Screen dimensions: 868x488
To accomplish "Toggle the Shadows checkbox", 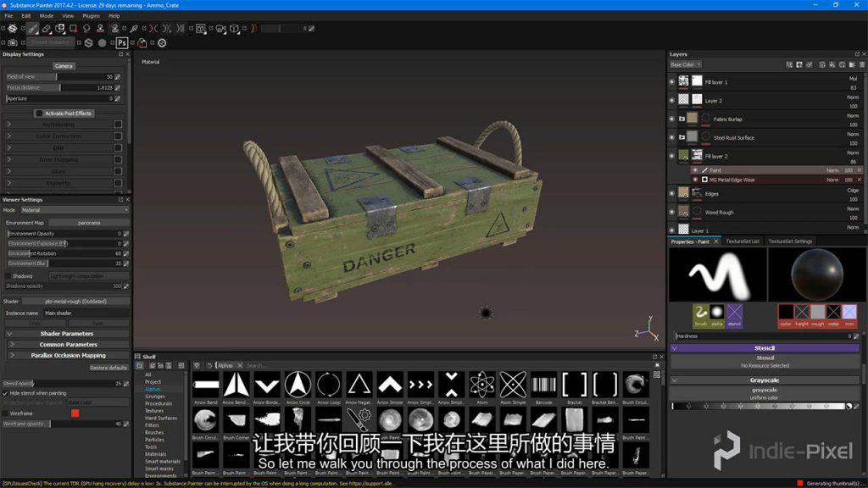I will point(8,276).
